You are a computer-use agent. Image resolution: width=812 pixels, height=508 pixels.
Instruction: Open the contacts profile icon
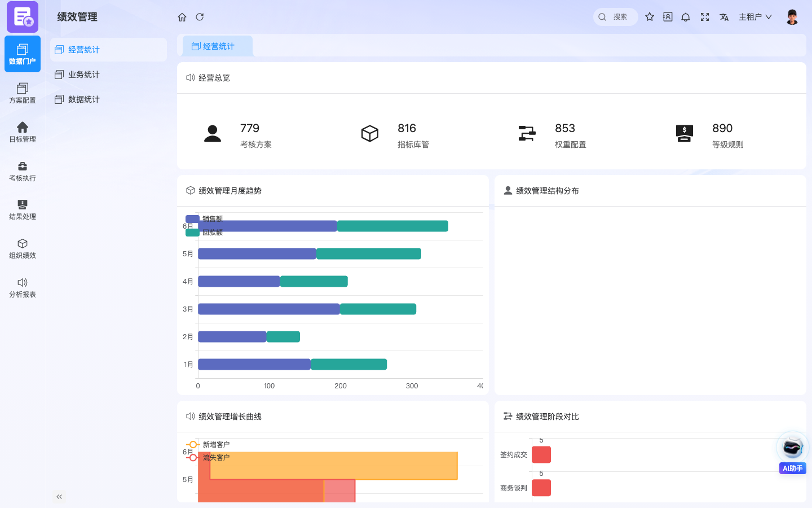(668, 17)
